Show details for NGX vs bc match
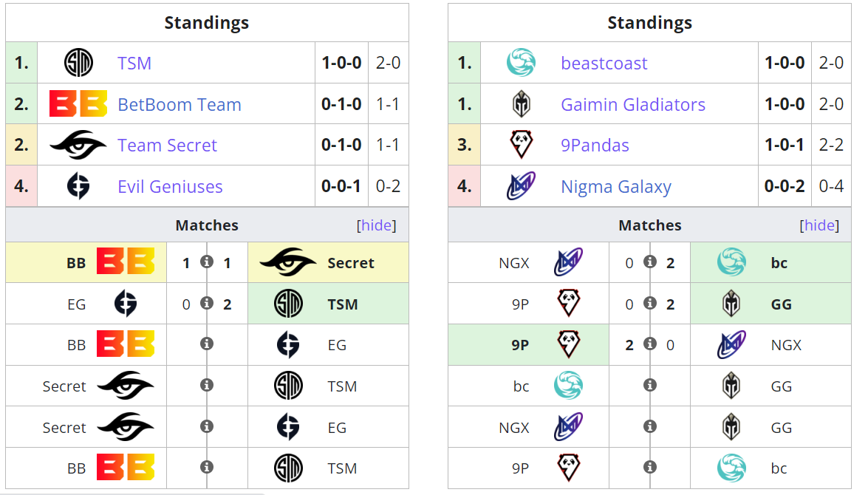 tap(650, 262)
